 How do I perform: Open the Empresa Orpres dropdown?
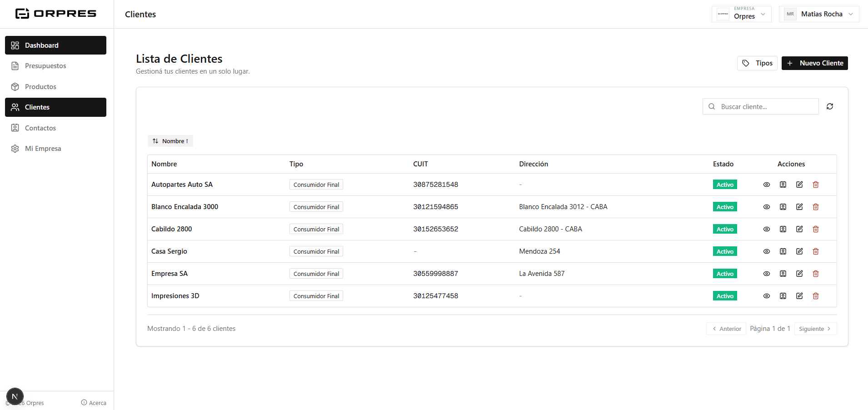point(741,14)
